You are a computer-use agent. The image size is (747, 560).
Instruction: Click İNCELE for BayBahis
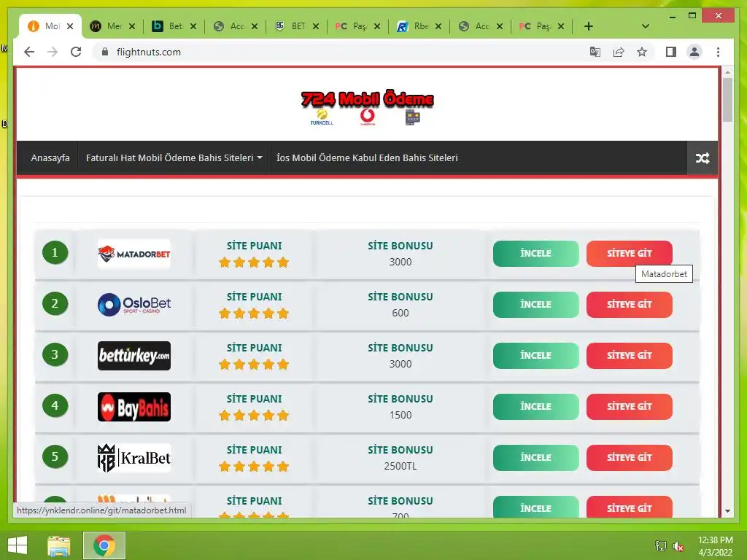tap(536, 406)
